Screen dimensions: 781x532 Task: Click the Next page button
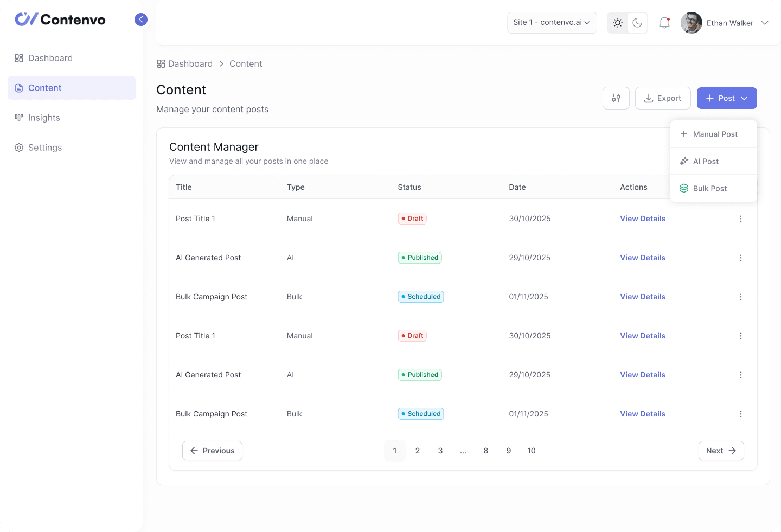pyautogui.click(x=721, y=451)
